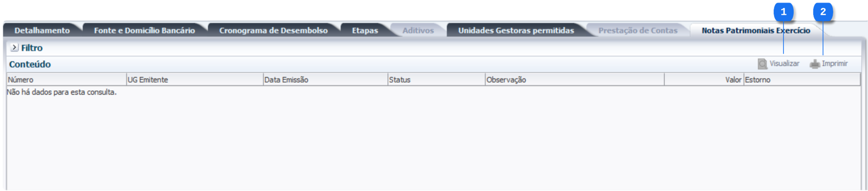Click the Status column header
Screen dimensions: 868x191
pos(437,80)
